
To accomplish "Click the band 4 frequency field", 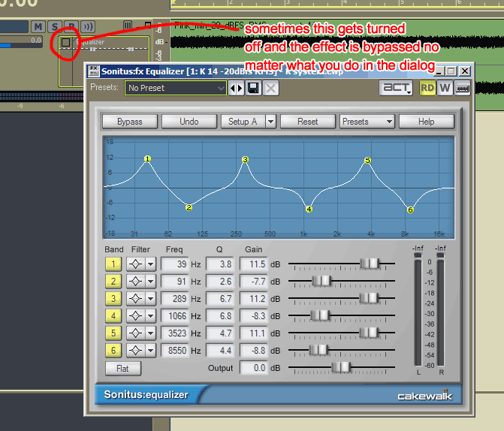I will click(174, 316).
